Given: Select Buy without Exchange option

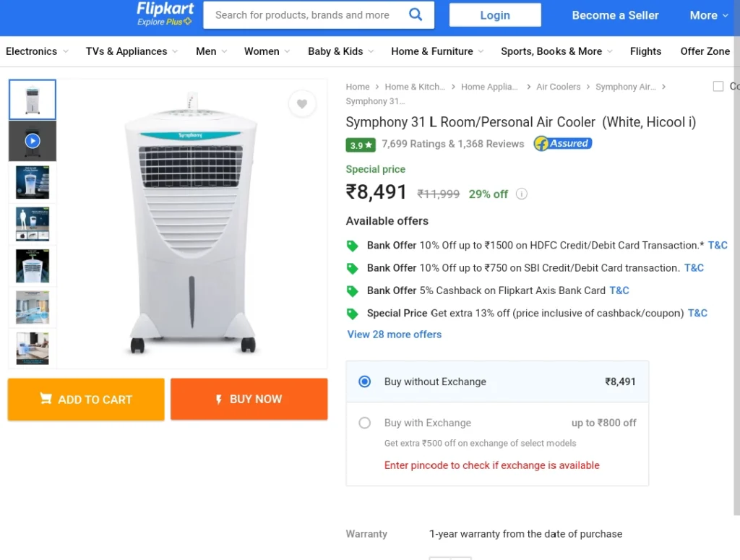Looking at the screenshot, I should point(364,382).
